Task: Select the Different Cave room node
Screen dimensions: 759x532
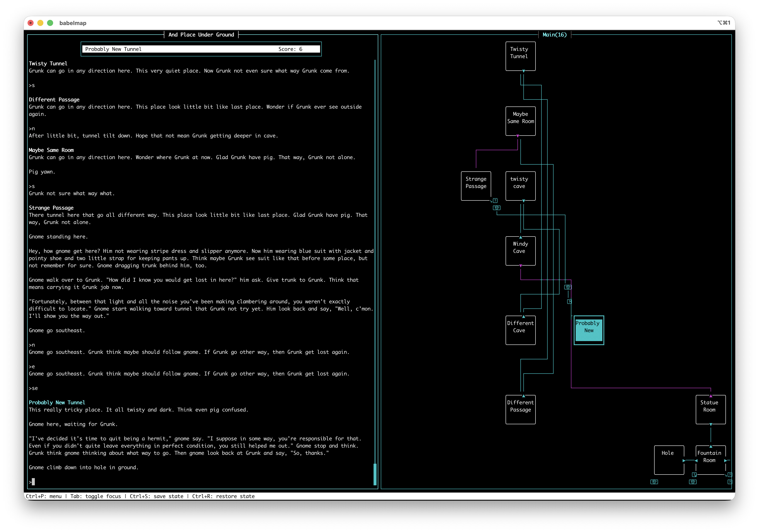Action: (520, 330)
